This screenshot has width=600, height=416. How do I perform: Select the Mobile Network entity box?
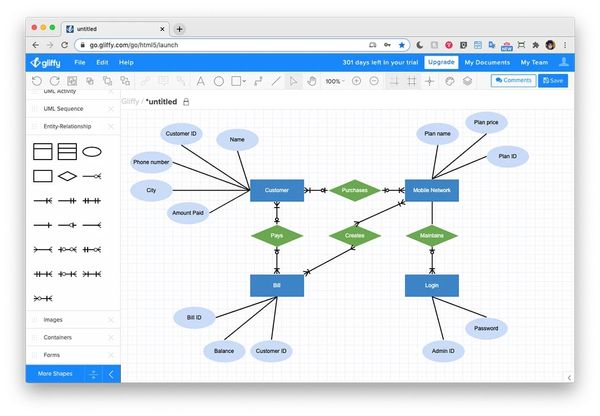(432, 190)
